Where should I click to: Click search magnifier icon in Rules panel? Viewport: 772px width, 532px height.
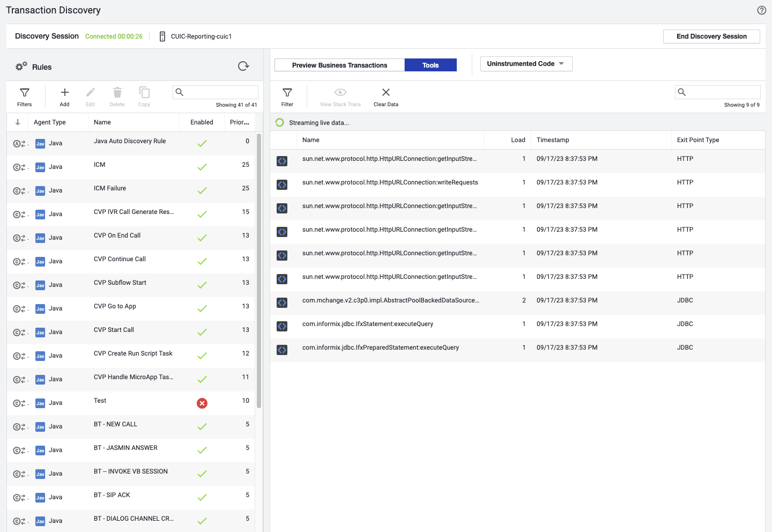[x=180, y=92]
